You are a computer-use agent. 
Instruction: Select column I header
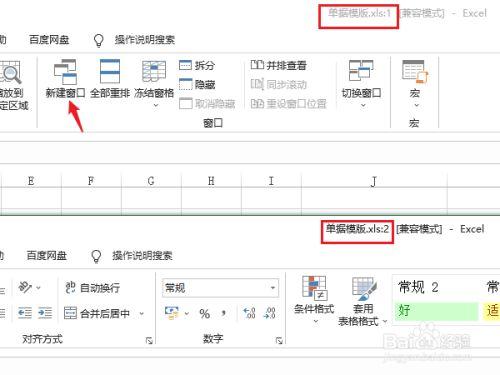tap(271, 181)
